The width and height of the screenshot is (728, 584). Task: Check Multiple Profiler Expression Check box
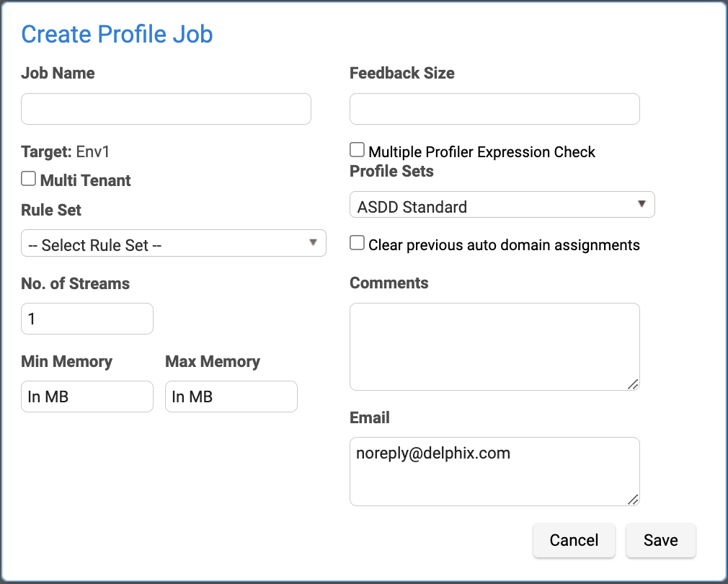357,150
